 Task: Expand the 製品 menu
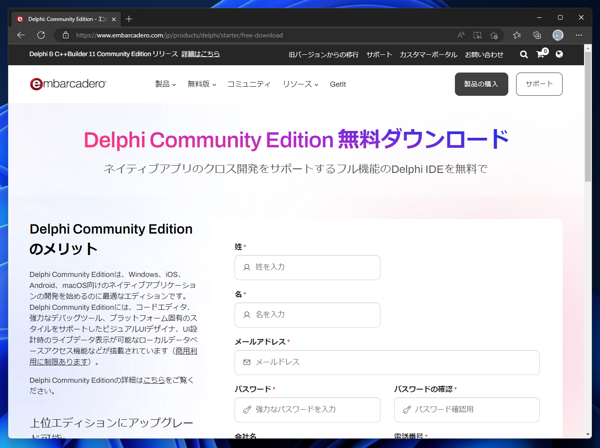point(165,84)
